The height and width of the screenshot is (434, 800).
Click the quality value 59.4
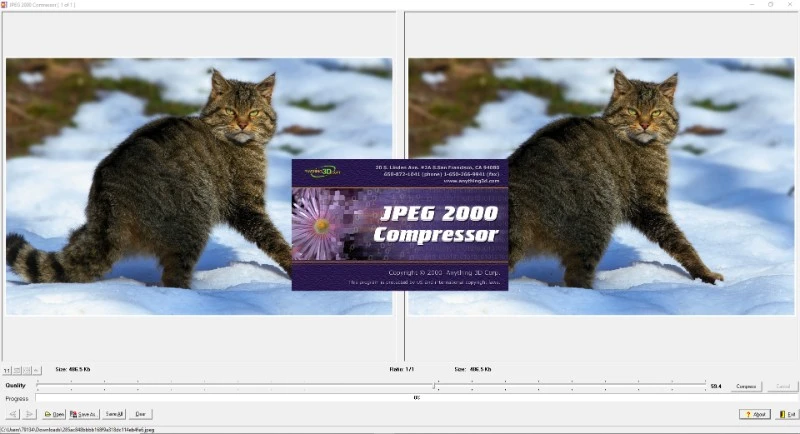click(716, 387)
